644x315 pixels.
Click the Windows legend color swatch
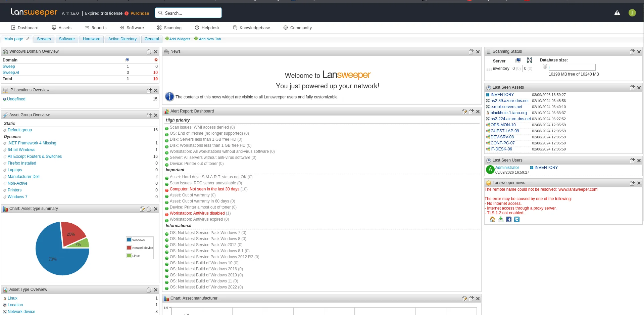coord(129,240)
